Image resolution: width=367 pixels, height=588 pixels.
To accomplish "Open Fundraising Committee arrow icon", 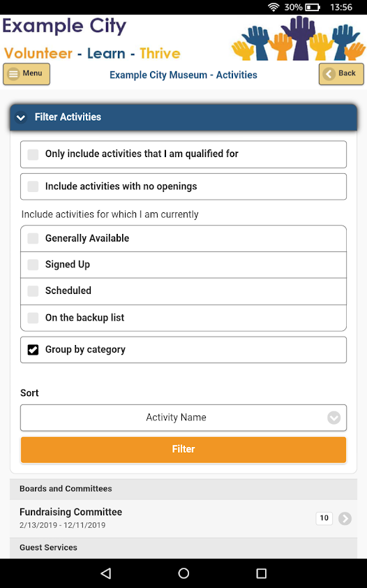I will (x=345, y=518).
